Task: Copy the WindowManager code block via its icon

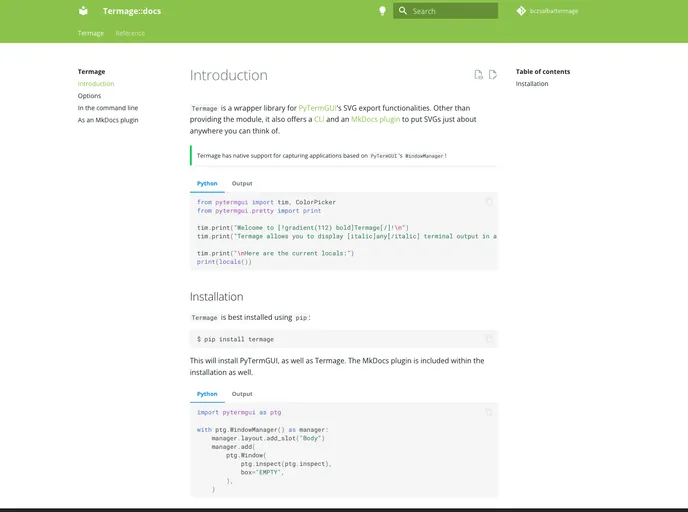Action: pyautogui.click(x=488, y=412)
